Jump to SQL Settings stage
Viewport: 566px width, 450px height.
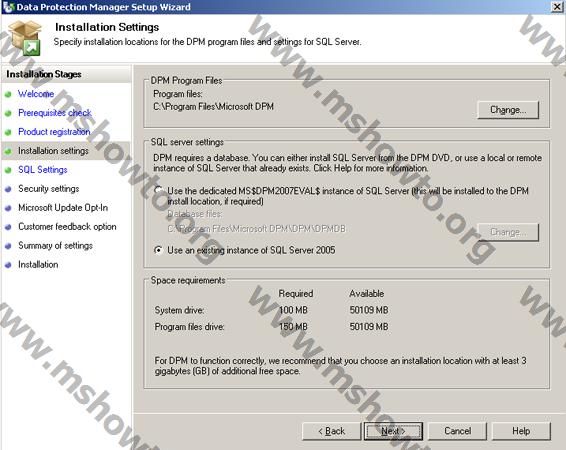pyautogui.click(x=43, y=170)
